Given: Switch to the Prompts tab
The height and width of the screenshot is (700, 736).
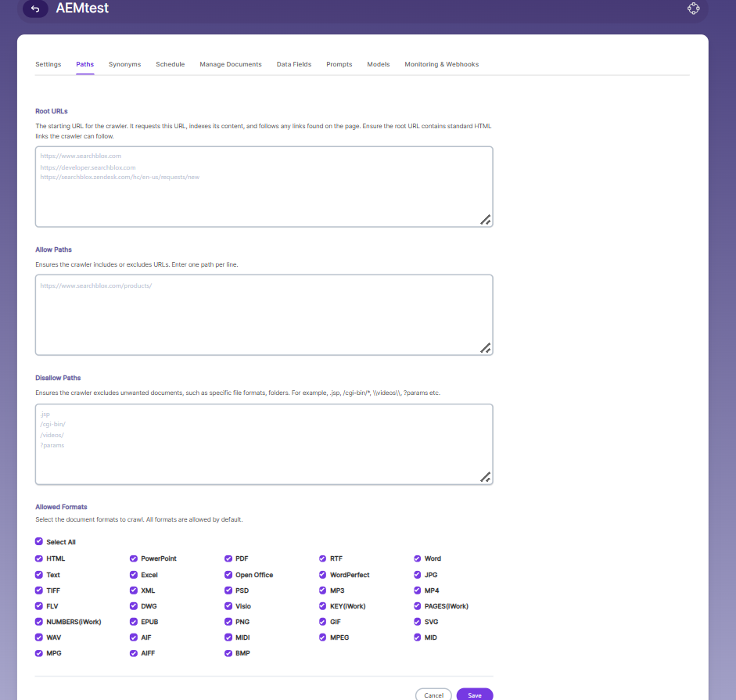Looking at the screenshot, I should point(339,64).
